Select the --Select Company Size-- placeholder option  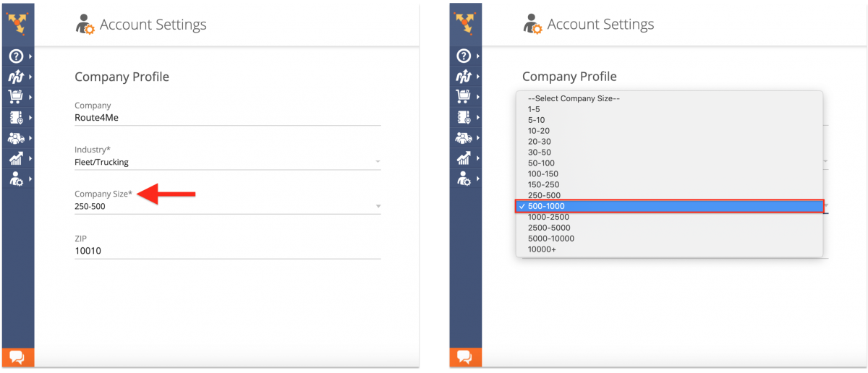point(669,98)
